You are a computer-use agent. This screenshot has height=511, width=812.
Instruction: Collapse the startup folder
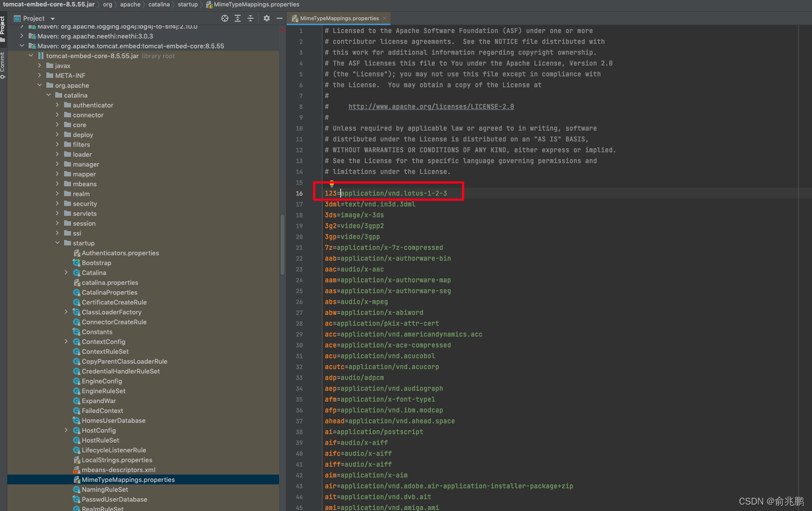(57, 243)
